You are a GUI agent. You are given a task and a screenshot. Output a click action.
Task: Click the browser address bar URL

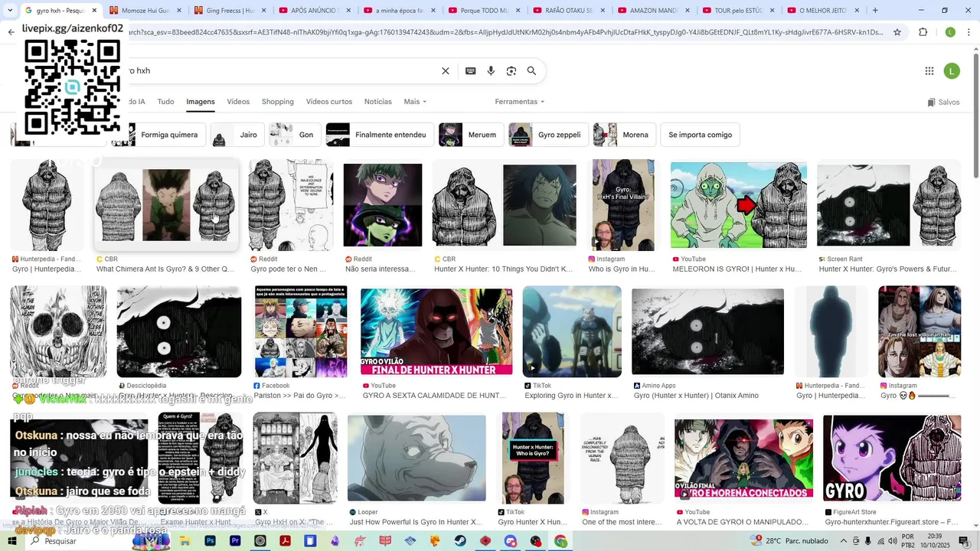[505, 32]
